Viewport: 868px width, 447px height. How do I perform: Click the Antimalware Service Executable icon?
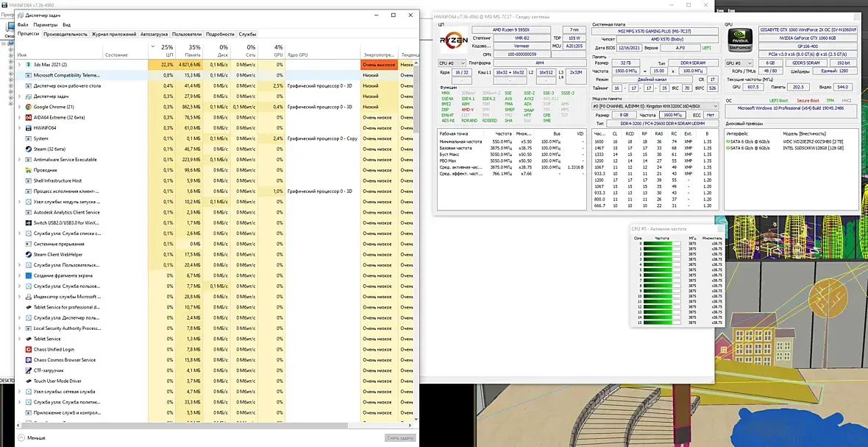pyautogui.click(x=29, y=160)
